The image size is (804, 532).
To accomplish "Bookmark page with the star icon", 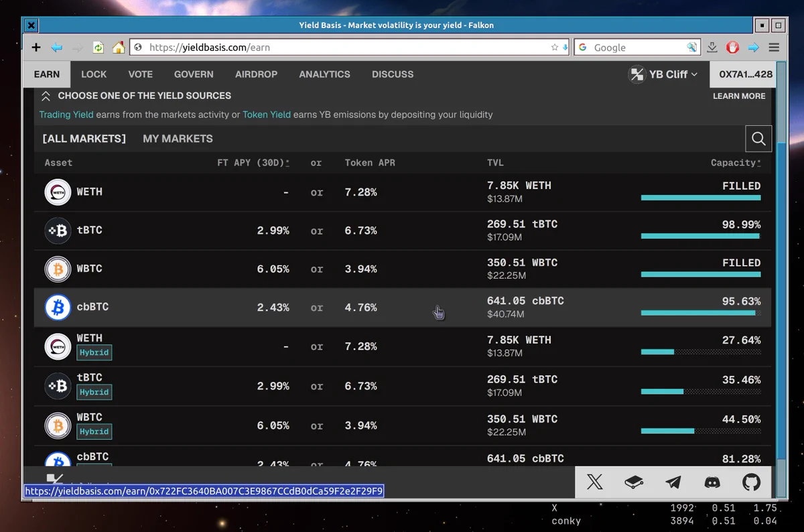I will coord(554,48).
